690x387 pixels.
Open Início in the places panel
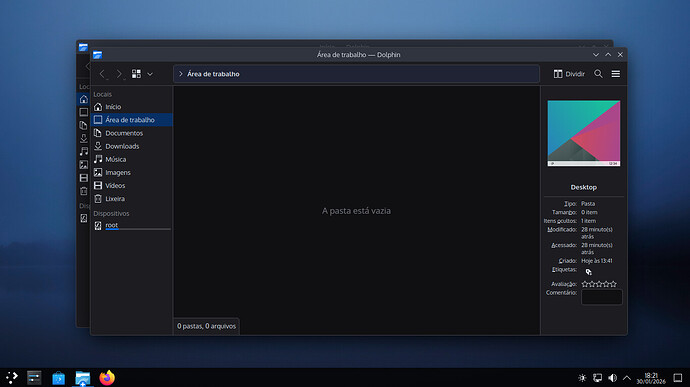(x=132, y=107)
